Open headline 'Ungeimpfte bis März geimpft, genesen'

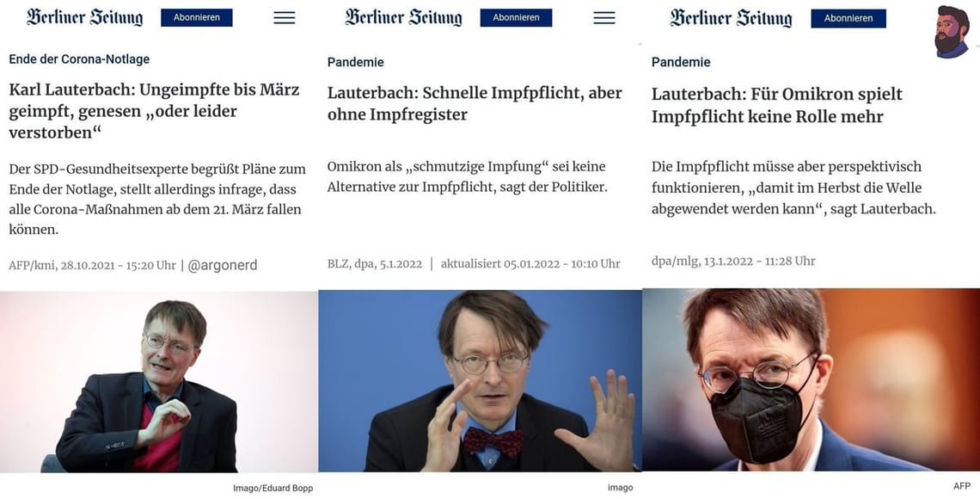155,111
